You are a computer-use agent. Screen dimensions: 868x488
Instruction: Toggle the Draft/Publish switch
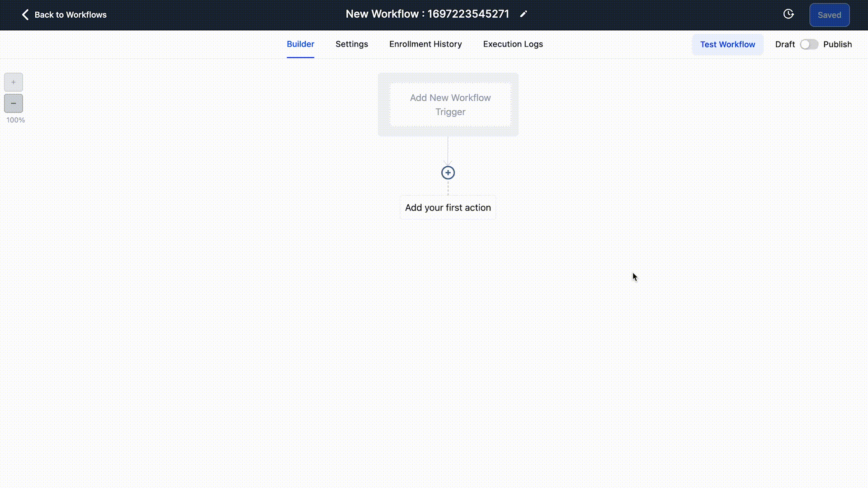tap(809, 44)
